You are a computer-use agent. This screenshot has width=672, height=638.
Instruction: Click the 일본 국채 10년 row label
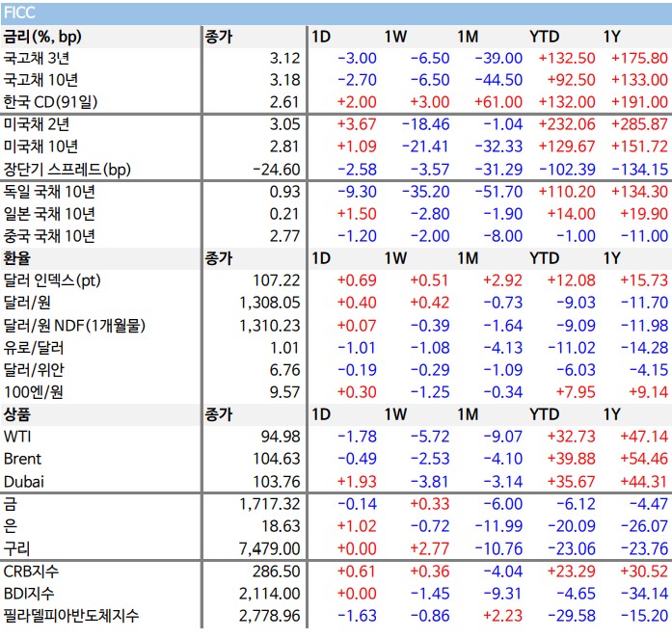click(49, 214)
